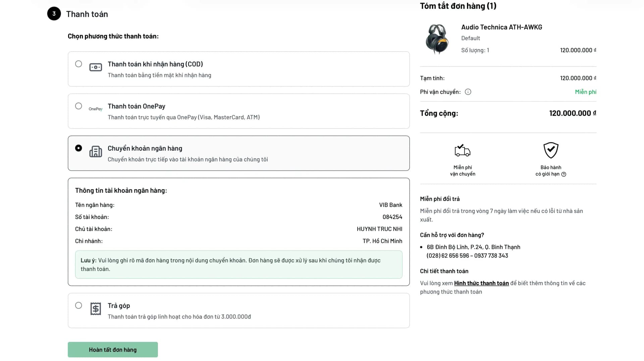This screenshot has height=361, width=644.
Task: Click the Miễn phí đổi trả heading
Action: pyautogui.click(x=440, y=199)
